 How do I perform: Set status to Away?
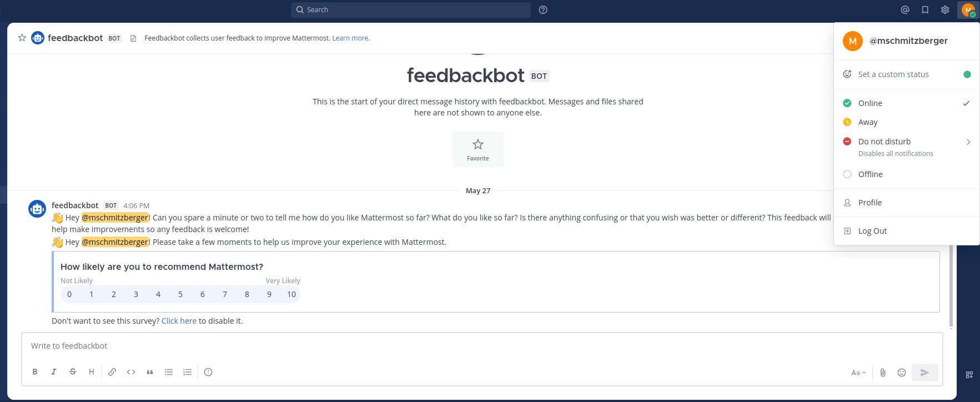[907, 122]
